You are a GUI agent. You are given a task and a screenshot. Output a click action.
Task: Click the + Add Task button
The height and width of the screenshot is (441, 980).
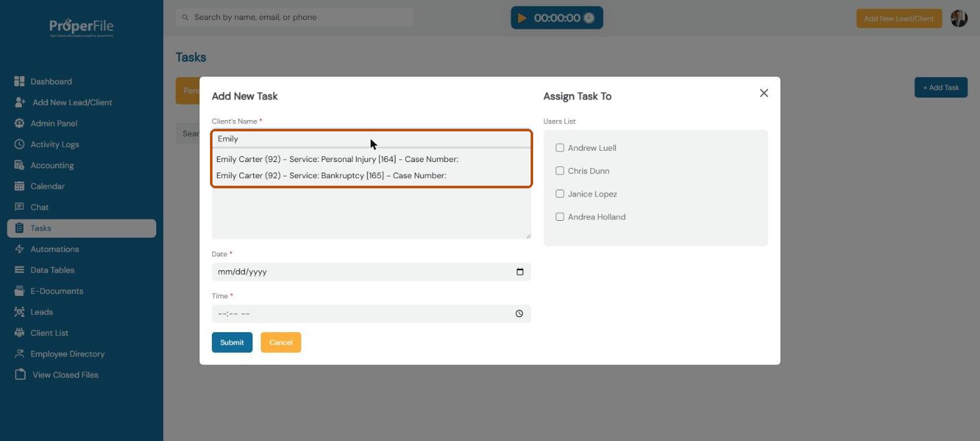pos(941,88)
